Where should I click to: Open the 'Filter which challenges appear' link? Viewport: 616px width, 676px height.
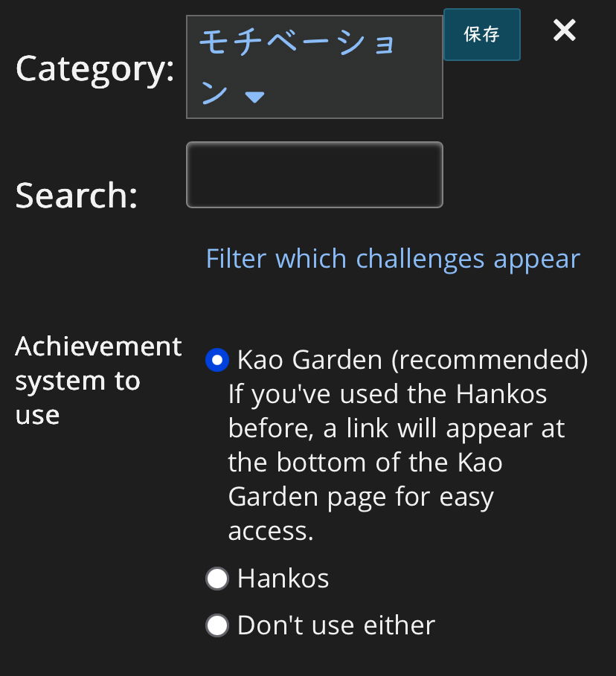[x=393, y=259]
